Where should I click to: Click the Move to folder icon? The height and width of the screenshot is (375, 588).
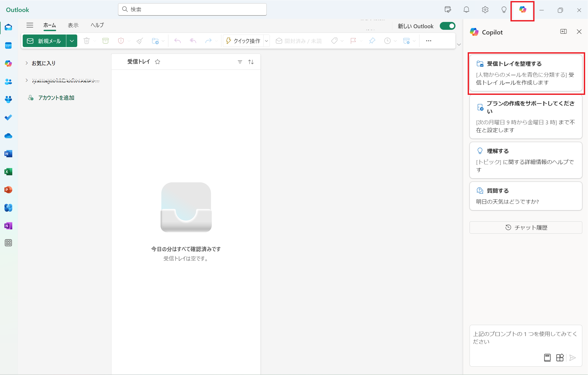[x=155, y=41]
